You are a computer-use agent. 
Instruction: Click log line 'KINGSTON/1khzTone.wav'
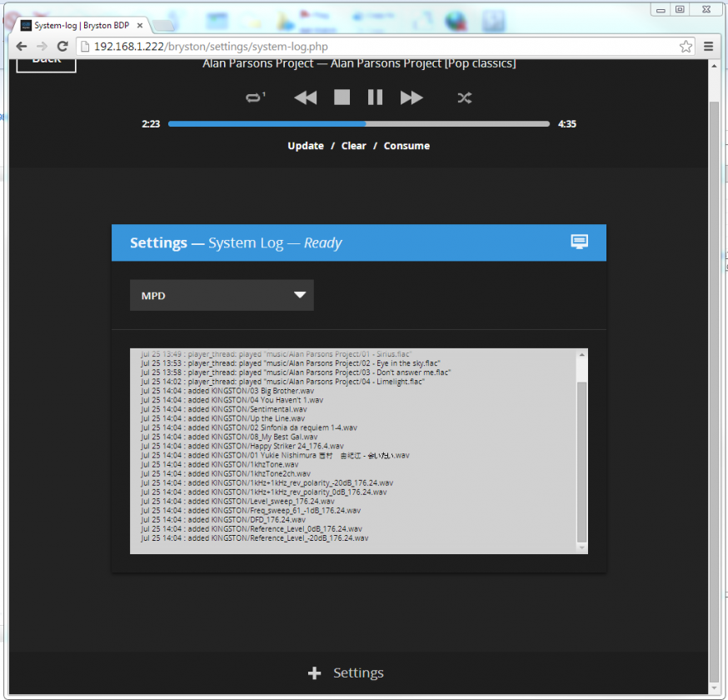coord(220,464)
